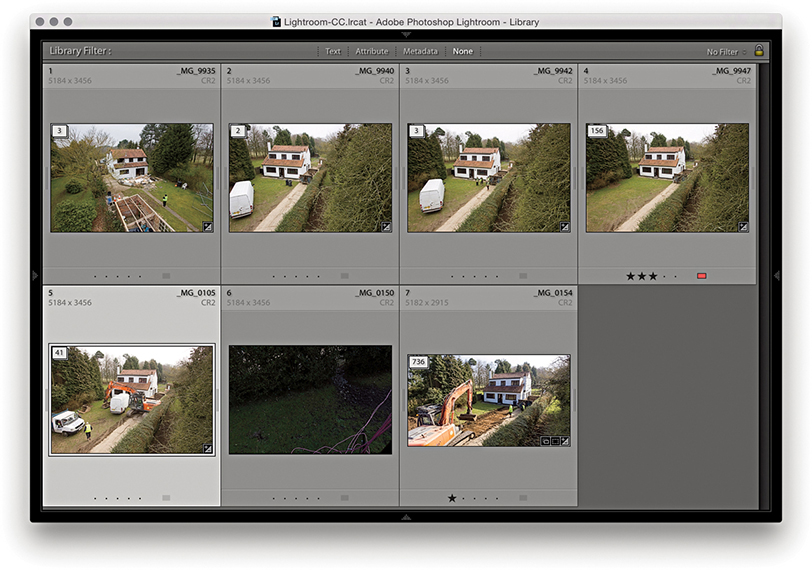This screenshot has width=812, height=570.
Task: Expand the stack badge showing 736
Action: pos(418,361)
